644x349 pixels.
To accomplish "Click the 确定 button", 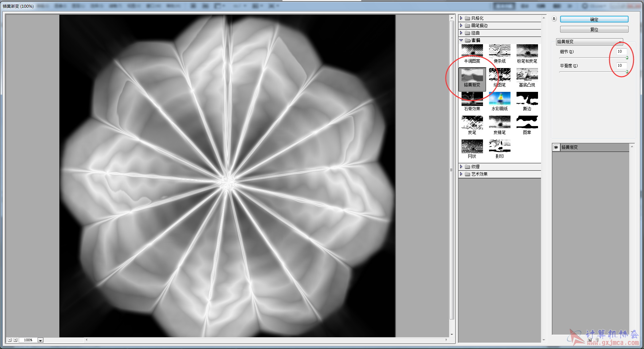I will pyautogui.click(x=594, y=19).
